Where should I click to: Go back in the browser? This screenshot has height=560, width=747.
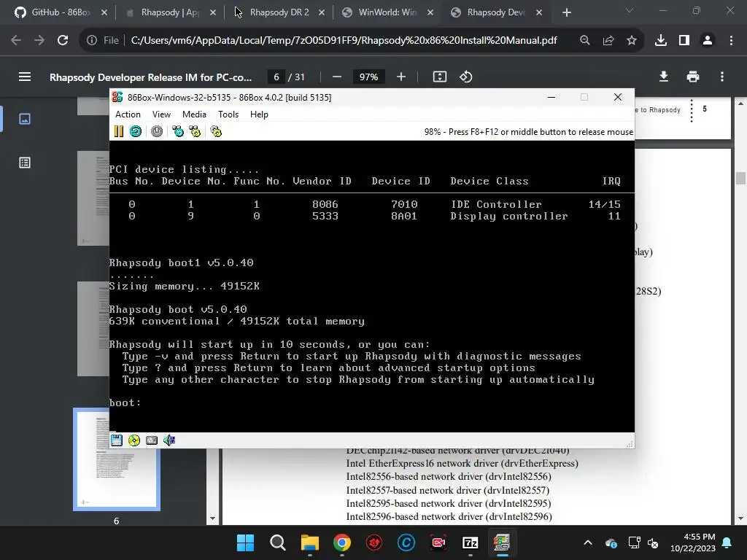[x=16, y=41]
